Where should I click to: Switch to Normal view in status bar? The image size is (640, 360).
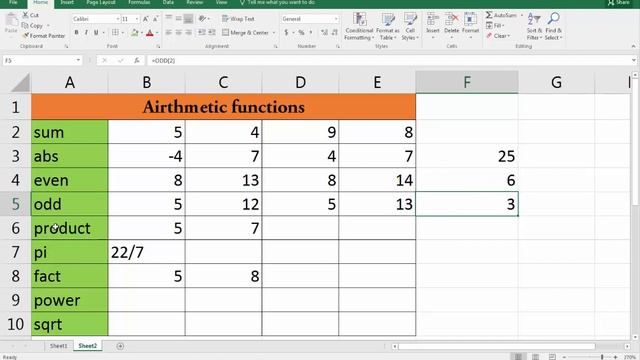tap(518, 357)
